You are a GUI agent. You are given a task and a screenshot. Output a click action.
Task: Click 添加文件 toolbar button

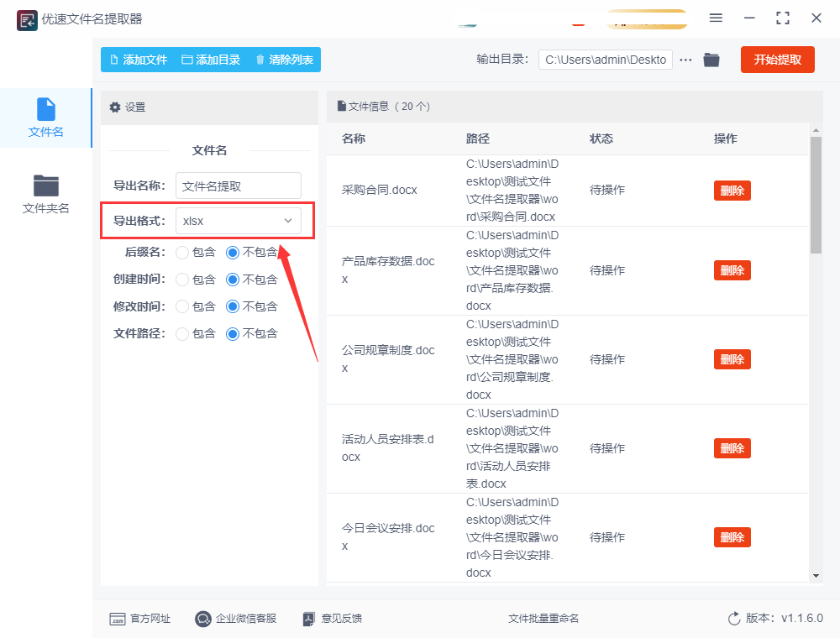click(x=139, y=60)
